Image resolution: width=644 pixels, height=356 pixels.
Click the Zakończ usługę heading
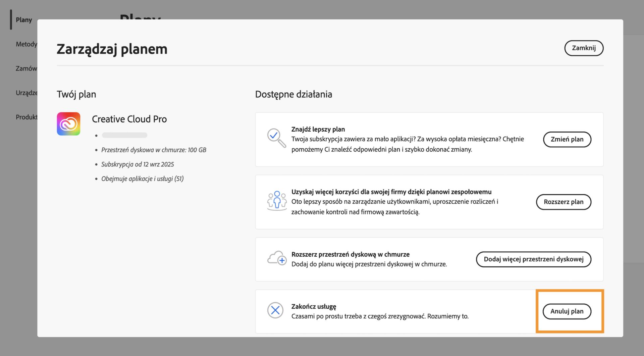(314, 306)
